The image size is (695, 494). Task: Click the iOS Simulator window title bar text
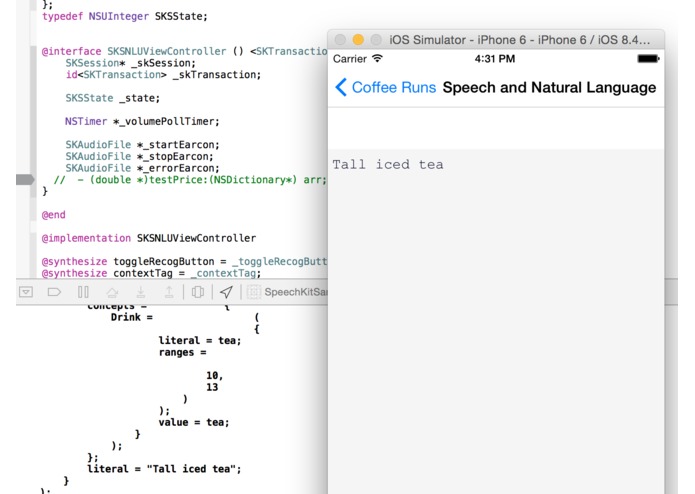519,40
